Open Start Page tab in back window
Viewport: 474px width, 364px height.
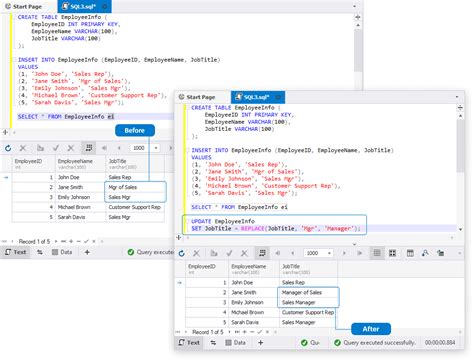click(x=23, y=6)
